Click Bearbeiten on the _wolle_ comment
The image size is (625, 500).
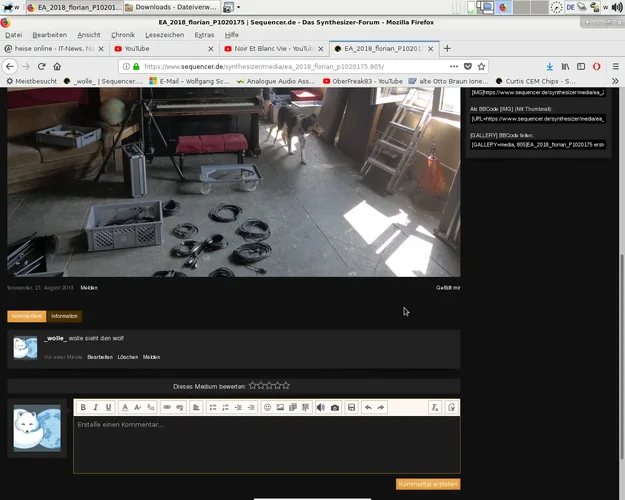point(100,357)
